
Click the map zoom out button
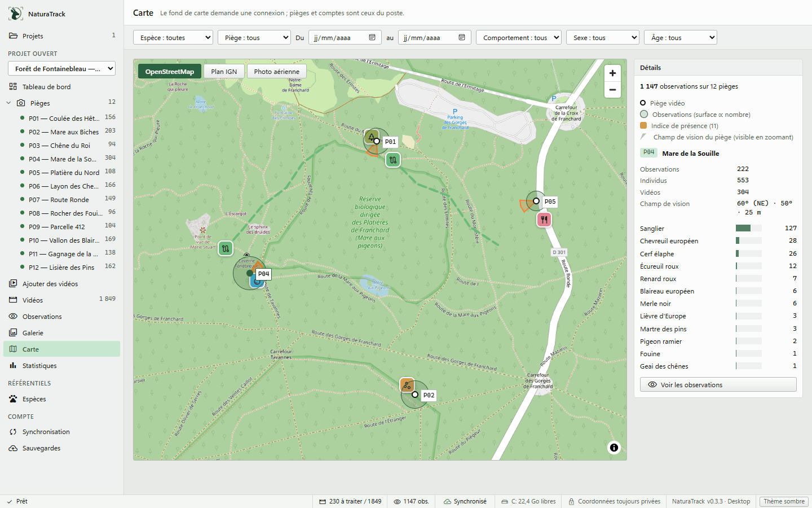[612, 90]
